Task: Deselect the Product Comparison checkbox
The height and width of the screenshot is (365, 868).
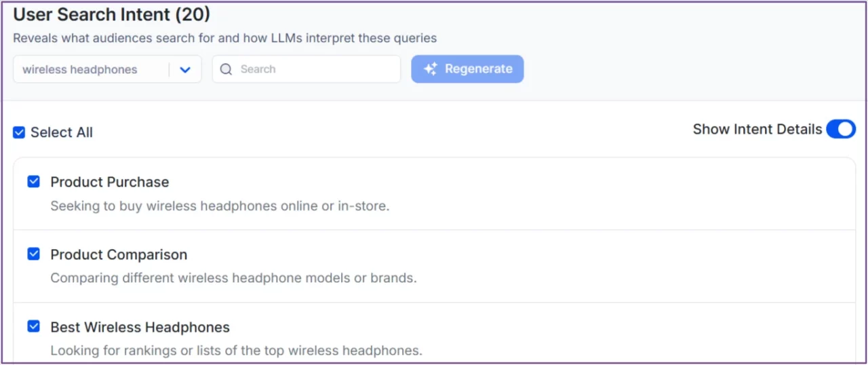Action: (x=33, y=254)
